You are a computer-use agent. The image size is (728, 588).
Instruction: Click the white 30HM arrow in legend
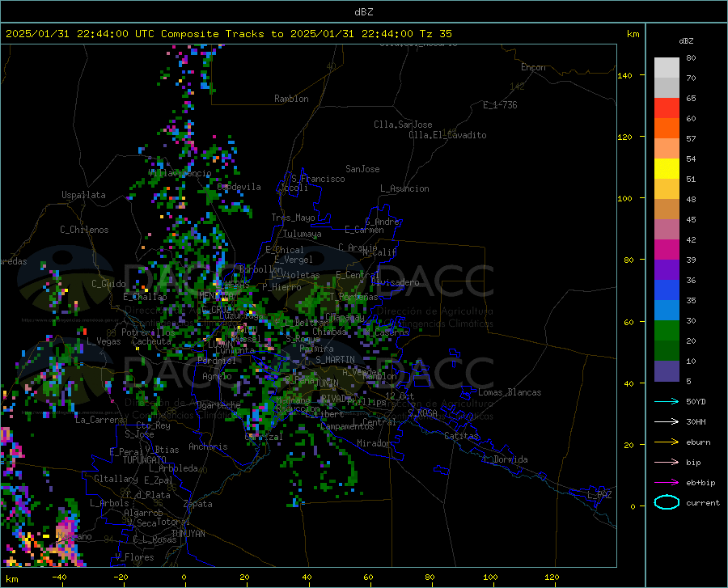click(667, 422)
